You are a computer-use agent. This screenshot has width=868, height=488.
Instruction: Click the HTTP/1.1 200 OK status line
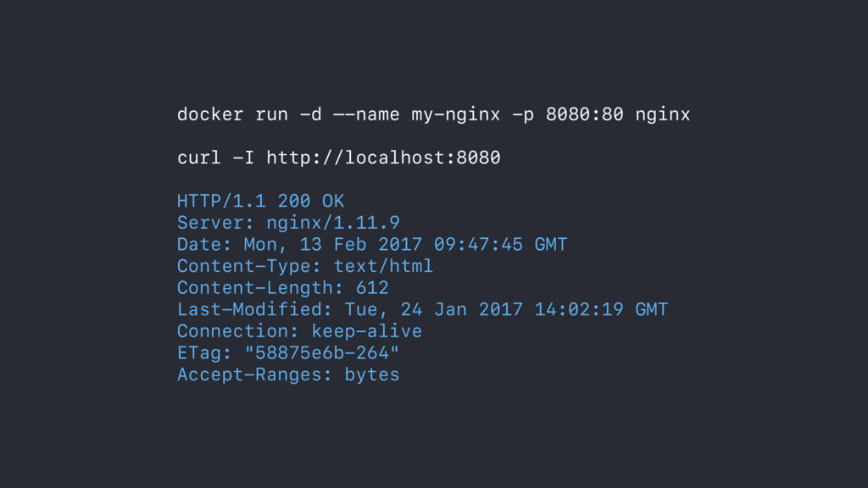pyautogui.click(x=261, y=201)
